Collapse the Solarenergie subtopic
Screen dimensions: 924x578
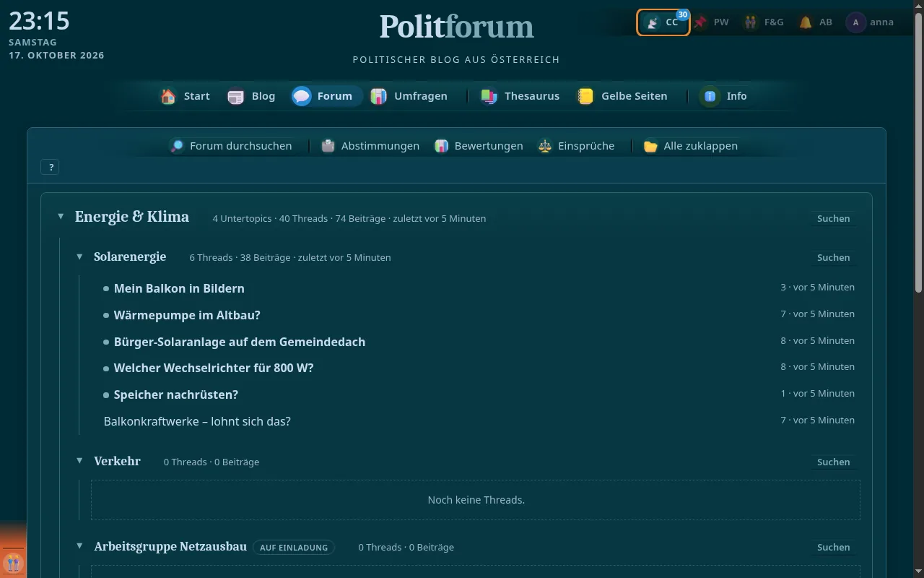tap(79, 256)
